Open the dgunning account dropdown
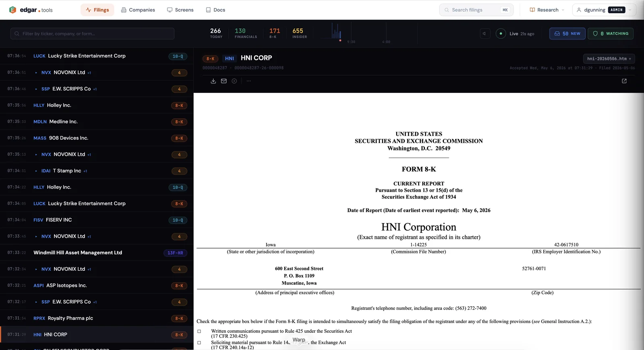The image size is (644, 350). pyautogui.click(x=604, y=10)
